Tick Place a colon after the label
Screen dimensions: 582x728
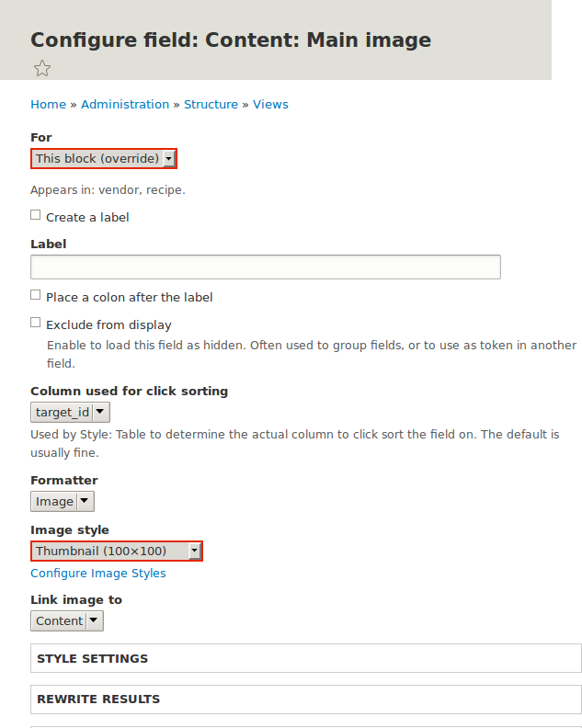pyautogui.click(x=35, y=295)
